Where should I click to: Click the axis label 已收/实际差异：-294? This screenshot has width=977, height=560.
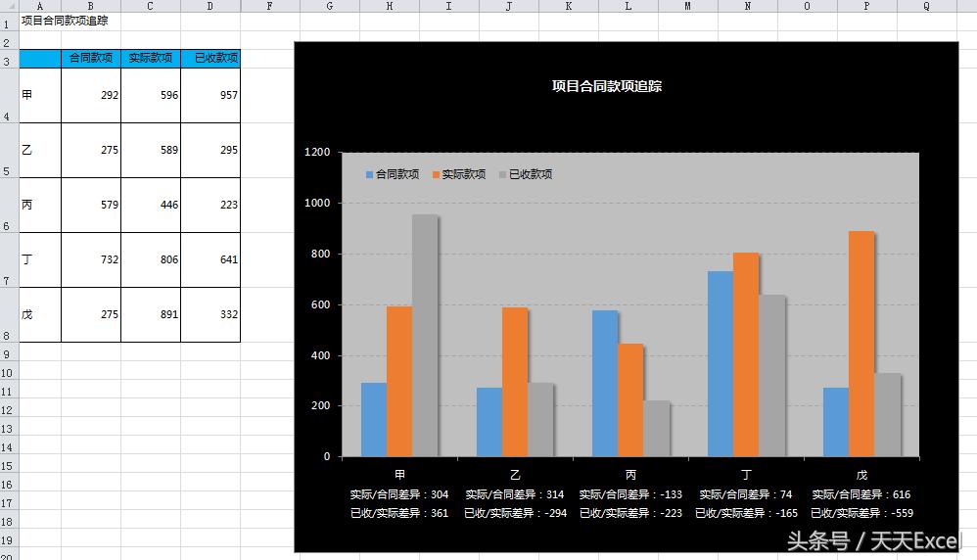pos(515,513)
